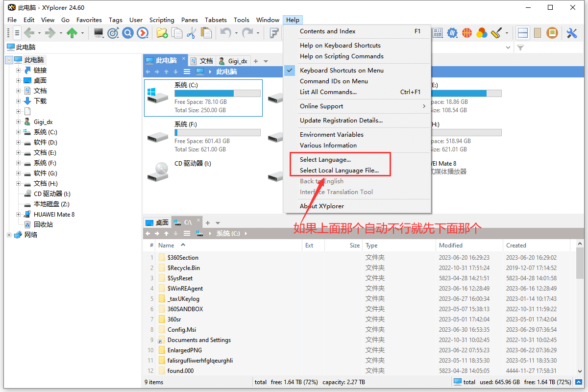Go back using the toolbar Back arrow
Image resolution: width=588 pixels, height=392 pixels.
[29, 33]
